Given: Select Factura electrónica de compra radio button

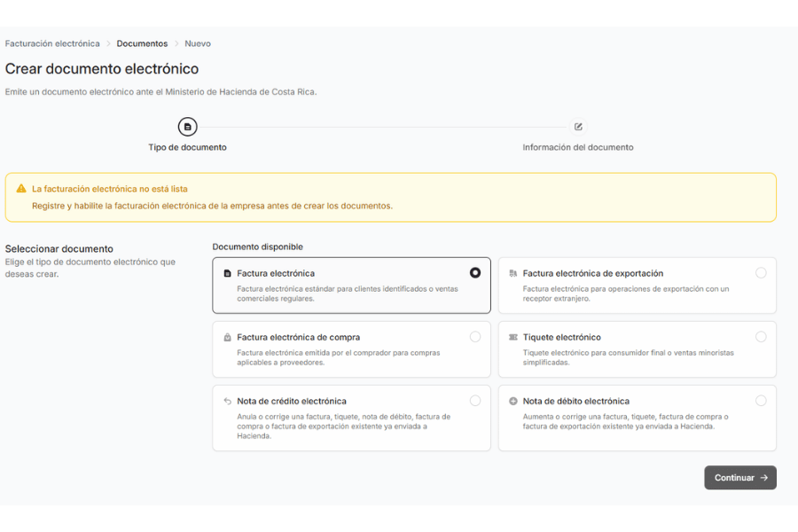Looking at the screenshot, I should 475,337.
